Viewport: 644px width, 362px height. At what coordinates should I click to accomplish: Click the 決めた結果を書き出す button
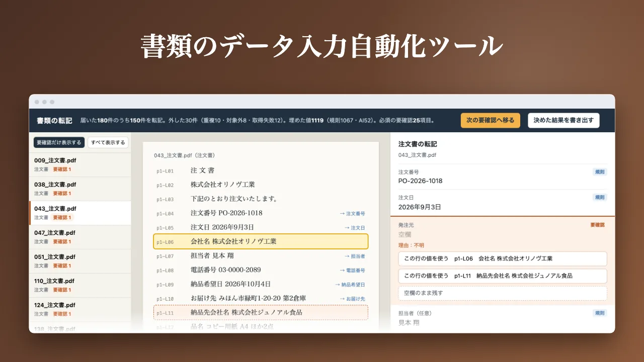coord(563,121)
